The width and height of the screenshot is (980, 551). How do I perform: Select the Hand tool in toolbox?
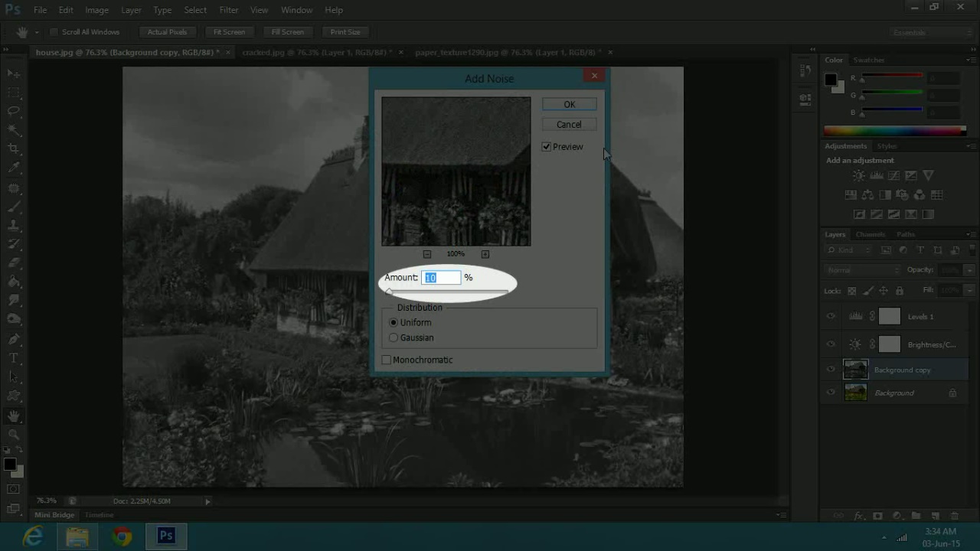14,416
